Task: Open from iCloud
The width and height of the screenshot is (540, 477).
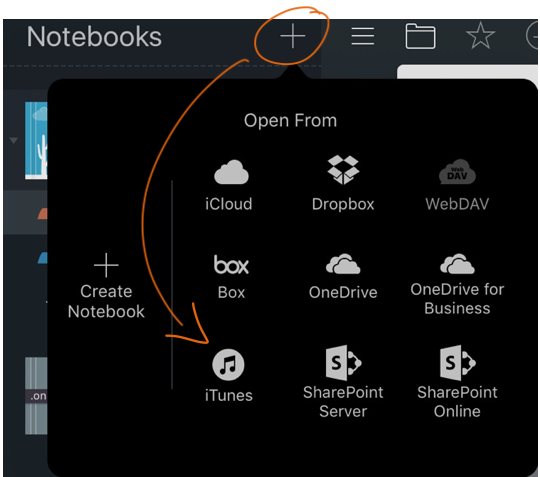Action: click(x=230, y=185)
